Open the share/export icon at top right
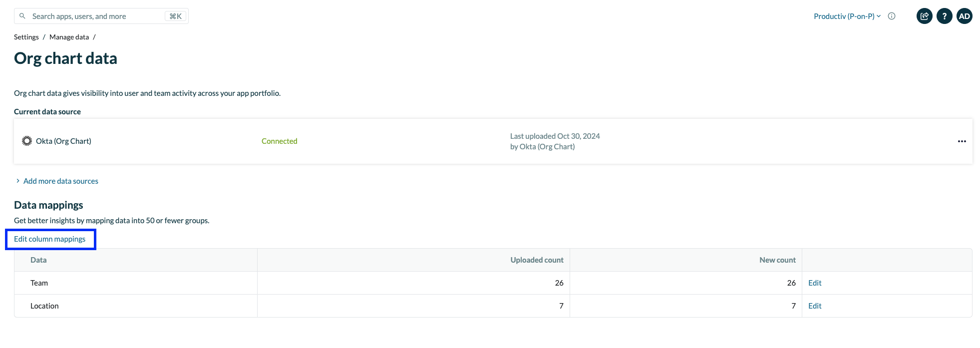Viewport: 980px width, 348px height. [924, 15]
